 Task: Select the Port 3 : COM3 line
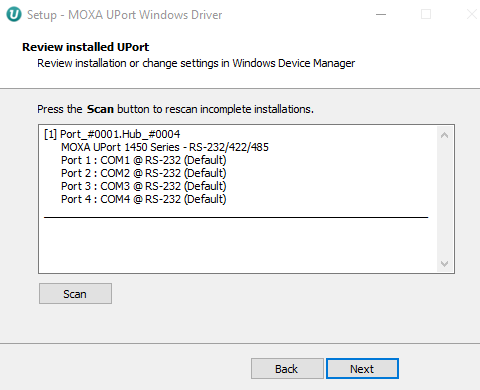tap(144, 186)
